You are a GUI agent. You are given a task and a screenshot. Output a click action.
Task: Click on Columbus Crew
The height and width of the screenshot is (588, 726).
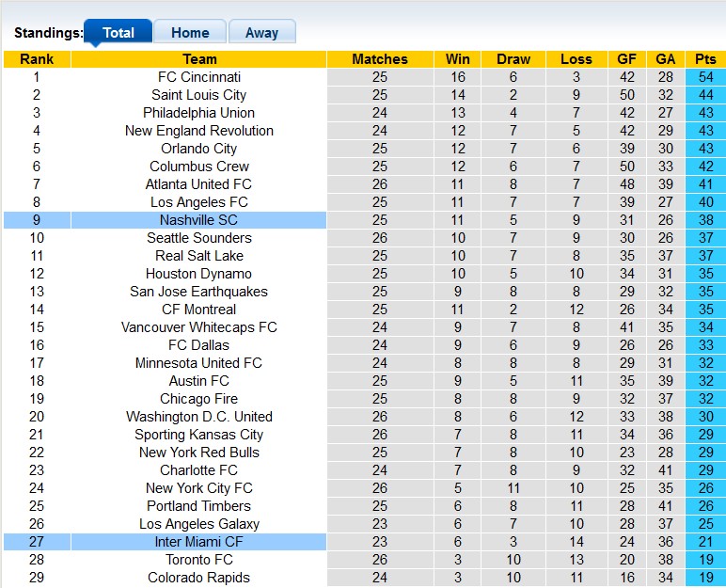point(199,167)
